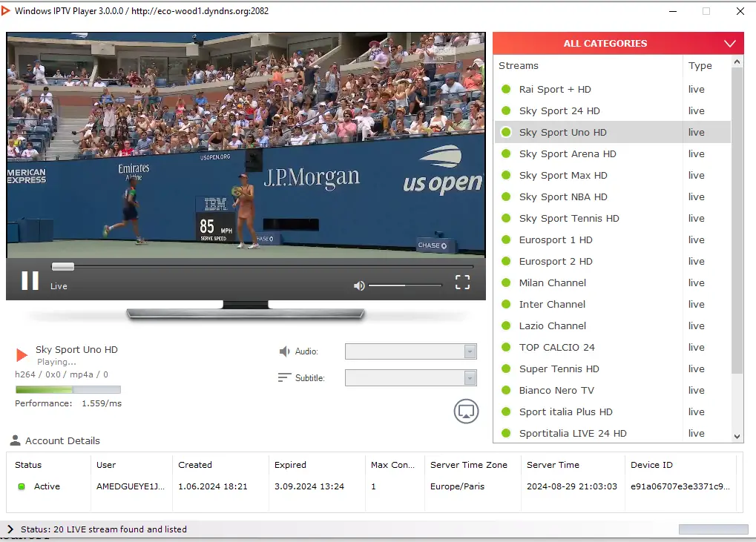Click the stream list vertical scrollbar thumb
This screenshot has height=542, width=756.
[737, 221]
